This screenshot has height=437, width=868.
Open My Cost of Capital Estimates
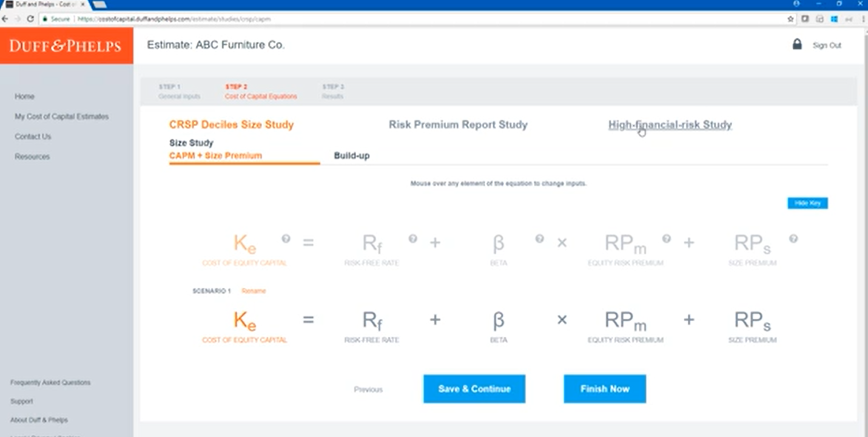(62, 117)
